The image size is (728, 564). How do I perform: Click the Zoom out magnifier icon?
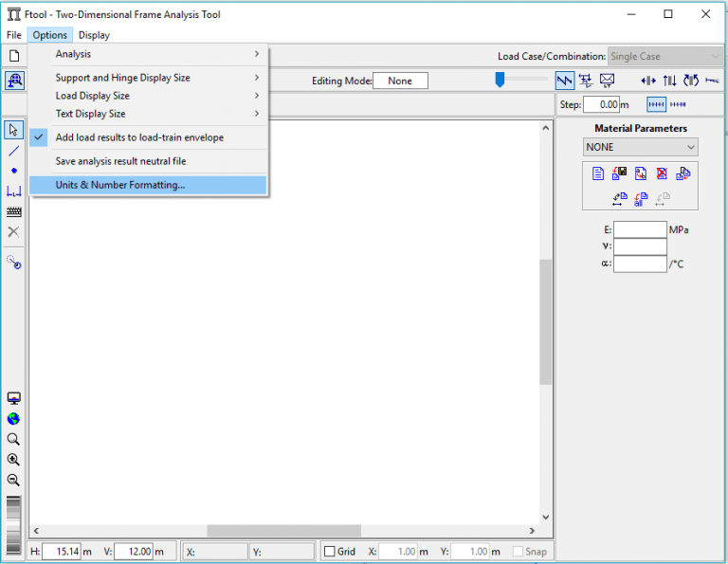tap(13, 480)
